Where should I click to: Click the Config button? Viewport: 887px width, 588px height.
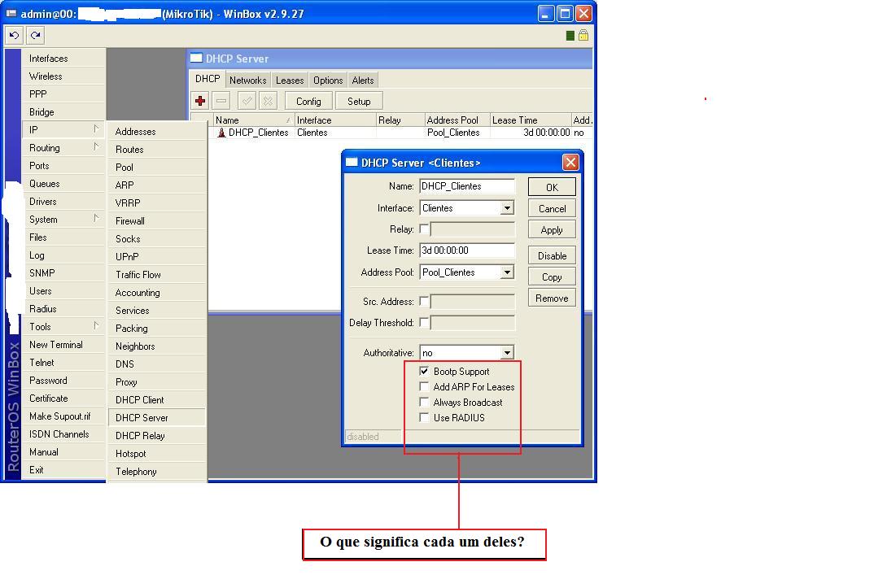308,101
